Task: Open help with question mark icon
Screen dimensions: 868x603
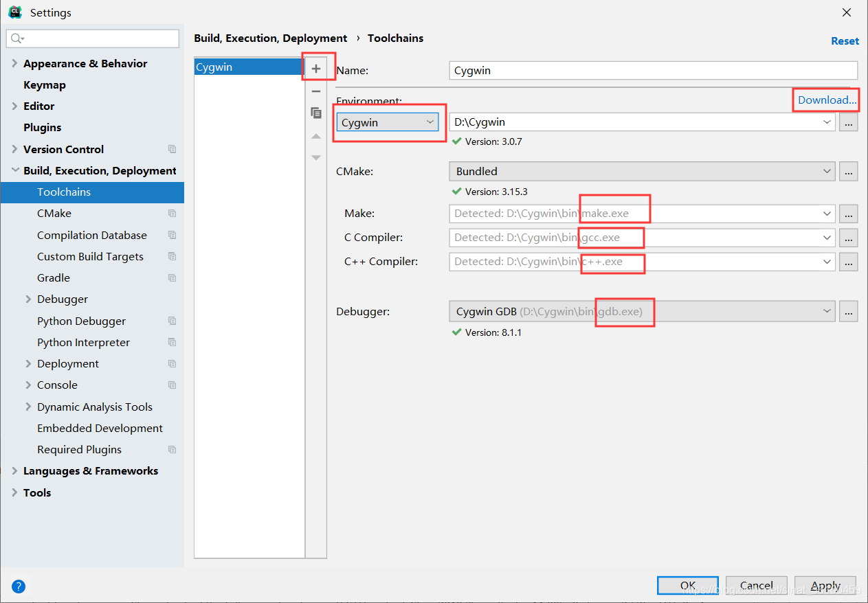Action: [x=19, y=587]
